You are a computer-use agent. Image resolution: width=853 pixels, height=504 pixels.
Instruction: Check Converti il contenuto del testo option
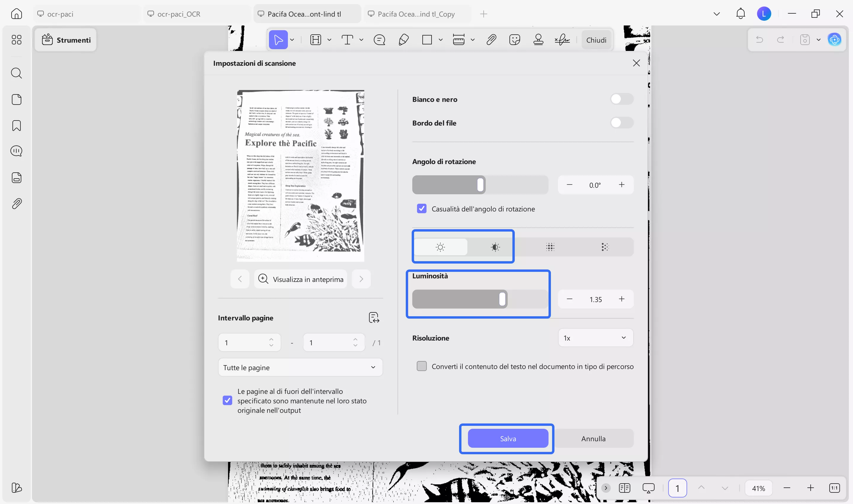421,366
